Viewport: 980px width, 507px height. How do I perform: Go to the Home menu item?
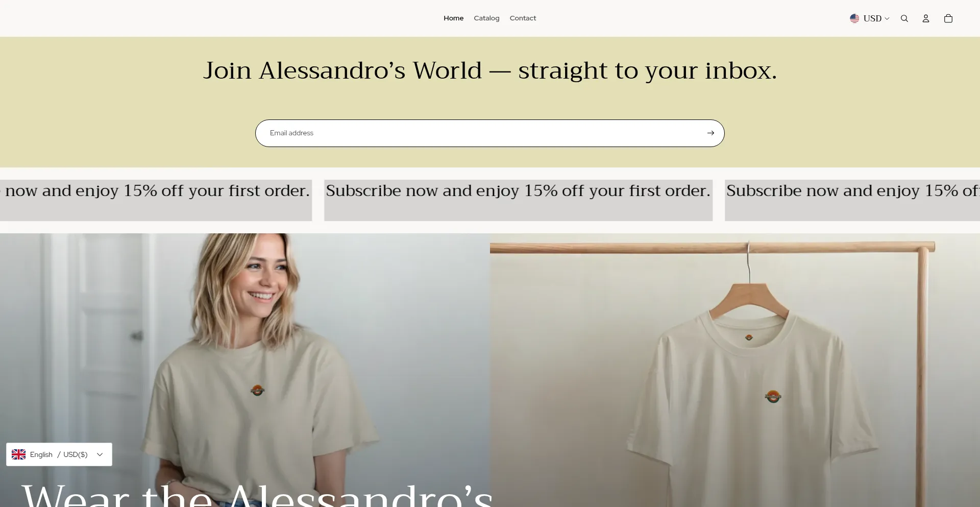coord(453,18)
